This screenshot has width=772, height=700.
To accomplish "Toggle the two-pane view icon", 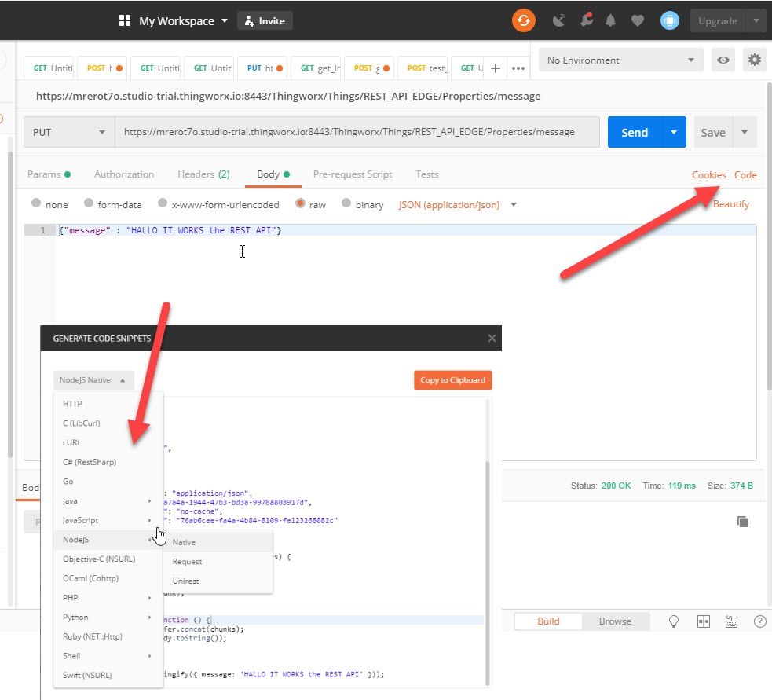I will (x=704, y=621).
